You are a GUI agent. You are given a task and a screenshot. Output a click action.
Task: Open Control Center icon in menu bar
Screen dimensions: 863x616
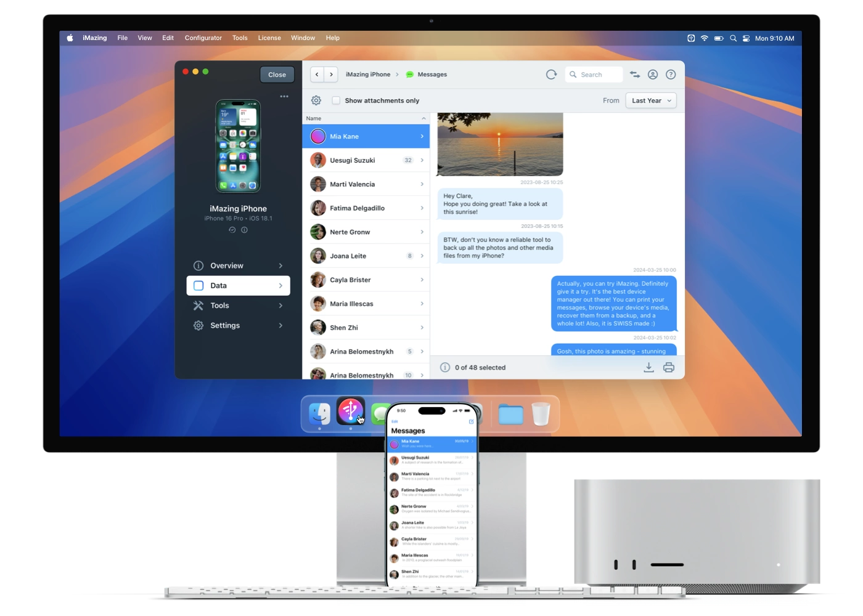pos(746,38)
